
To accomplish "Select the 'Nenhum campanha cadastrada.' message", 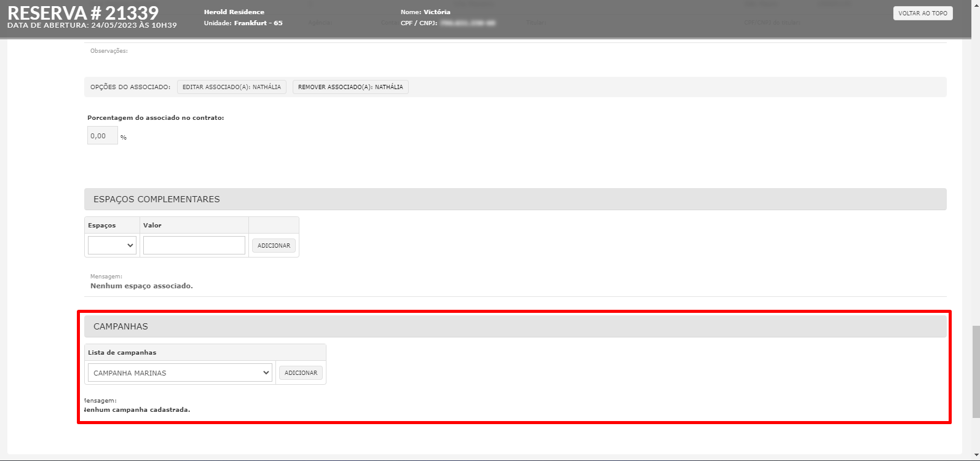I will [136, 409].
